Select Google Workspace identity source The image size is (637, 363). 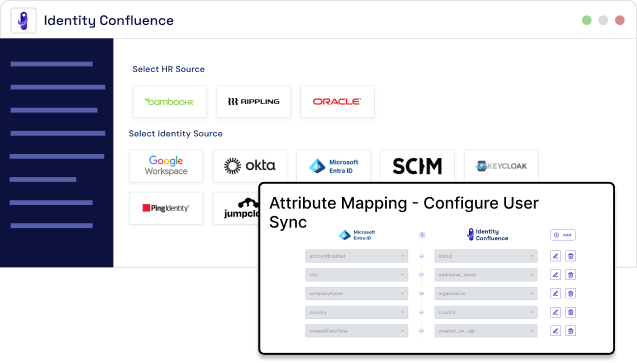tap(166, 166)
